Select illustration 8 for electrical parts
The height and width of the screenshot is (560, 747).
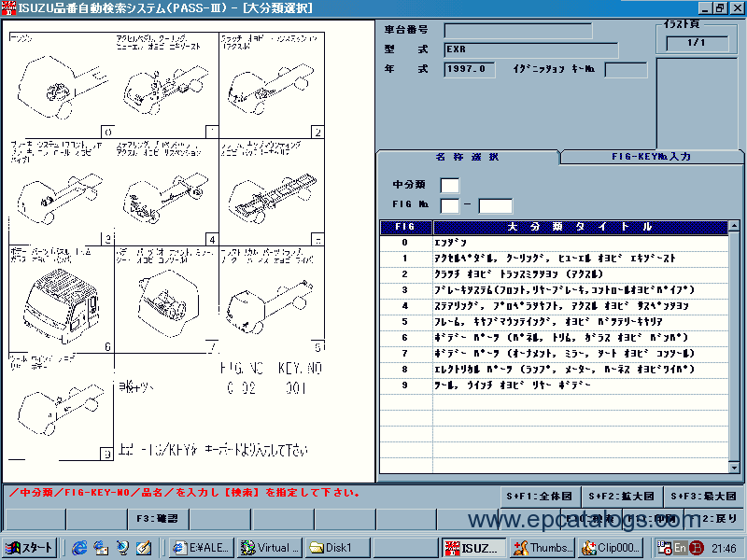(x=272, y=300)
